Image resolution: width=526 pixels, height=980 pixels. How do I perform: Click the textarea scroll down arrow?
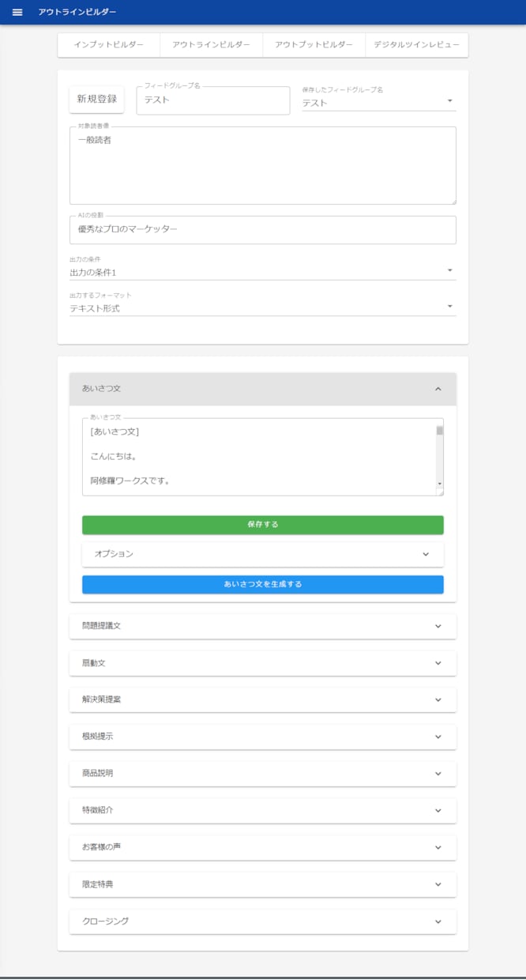pos(440,484)
